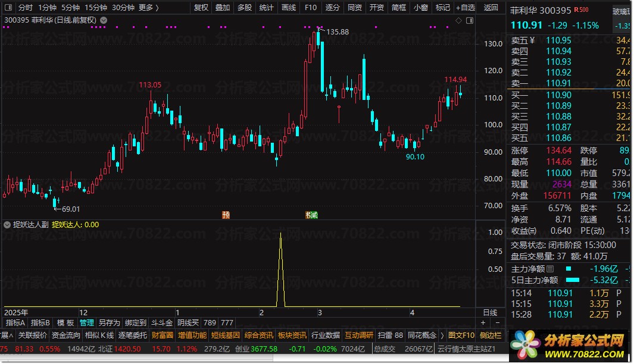The height and width of the screenshot is (364, 634).
Task: Expand 更多 time period options
Action: pyautogui.click(x=148, y=7)
